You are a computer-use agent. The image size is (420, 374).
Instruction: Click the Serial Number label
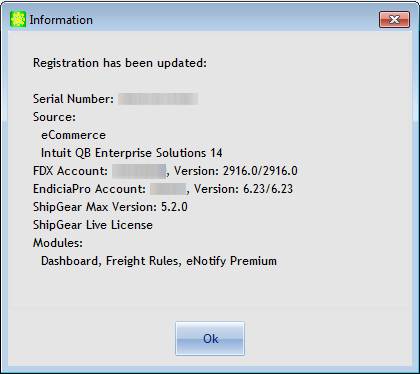coord(73,99)
